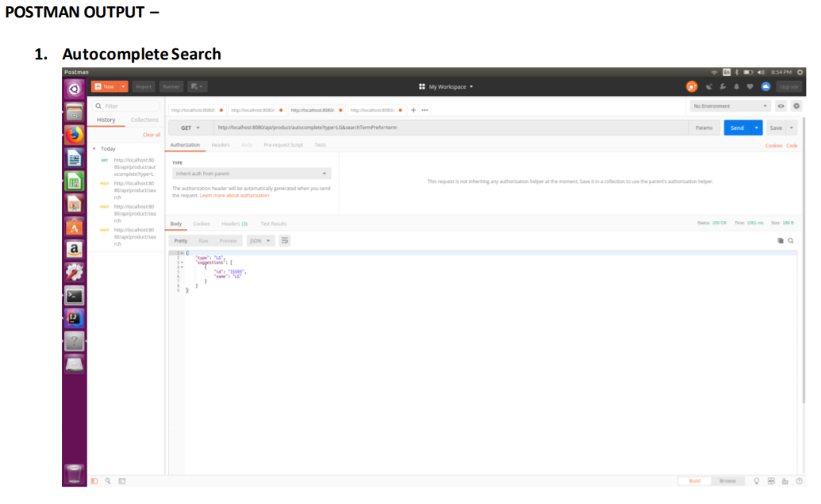Open the dropdown arrow beside New
The width and height of the screenshot is (821, 504).
[x=123, y=86]
